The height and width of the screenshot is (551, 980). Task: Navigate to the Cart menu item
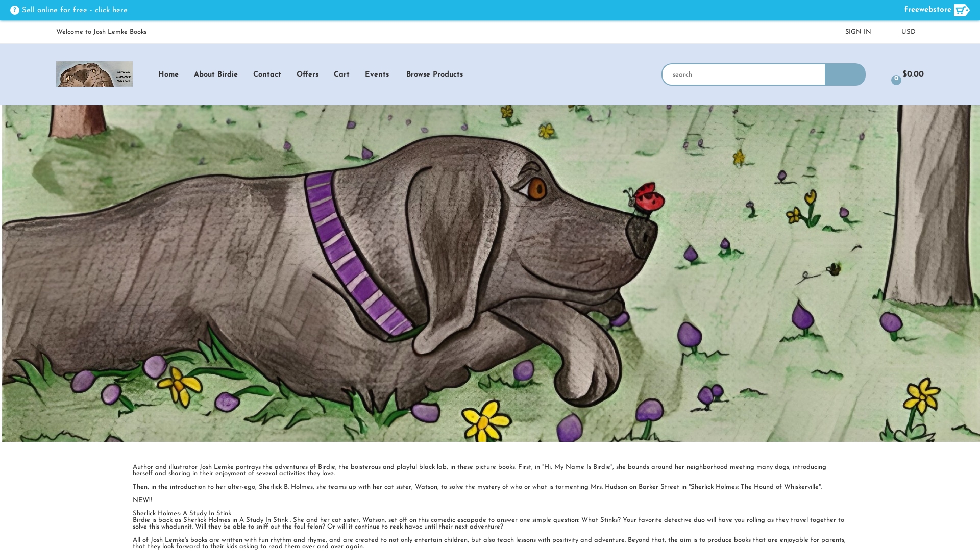click(x=341, y=74)
